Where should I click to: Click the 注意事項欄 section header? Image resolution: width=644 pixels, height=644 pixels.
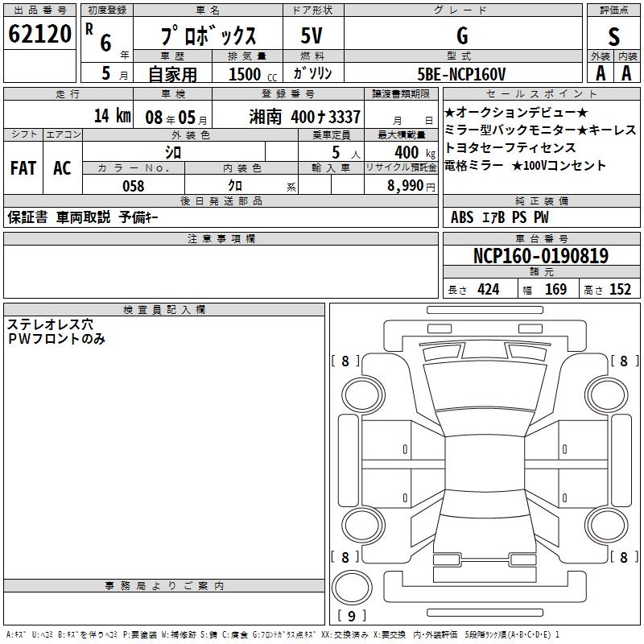point(221,239)
